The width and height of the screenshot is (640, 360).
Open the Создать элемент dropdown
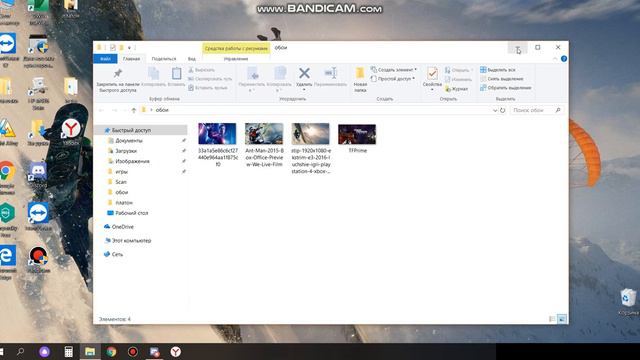[393, 70]
